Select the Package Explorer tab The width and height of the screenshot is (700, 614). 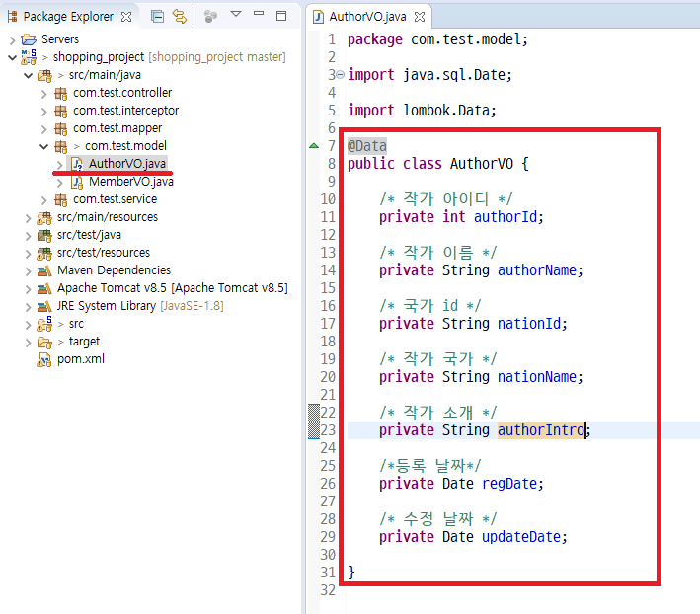(68, 17)
